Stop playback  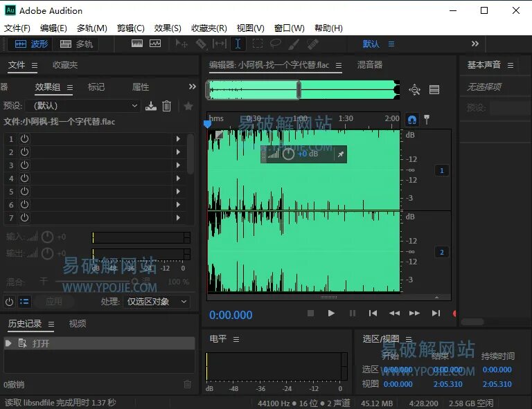pyautogui.click(x=310, y=313)
